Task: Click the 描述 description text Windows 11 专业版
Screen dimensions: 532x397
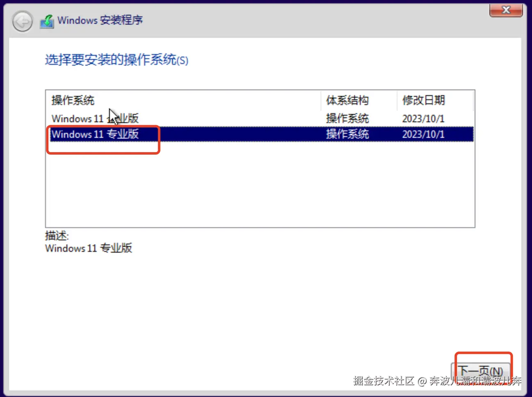Action: coord(89,248)
